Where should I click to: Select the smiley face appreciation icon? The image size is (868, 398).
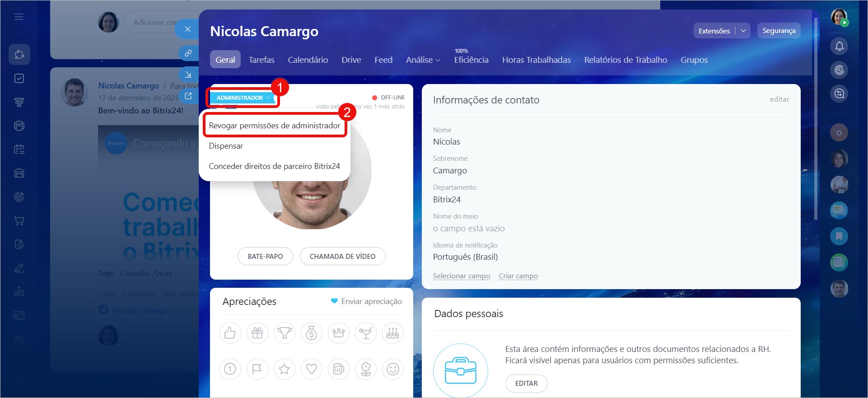(x=392, y=369)
